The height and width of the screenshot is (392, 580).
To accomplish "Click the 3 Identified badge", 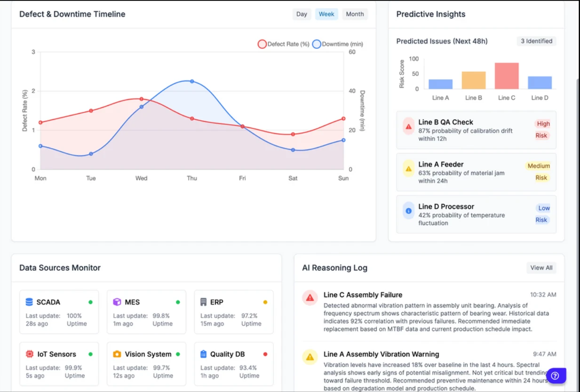I will pyautogui.click(x=536, y=41).
